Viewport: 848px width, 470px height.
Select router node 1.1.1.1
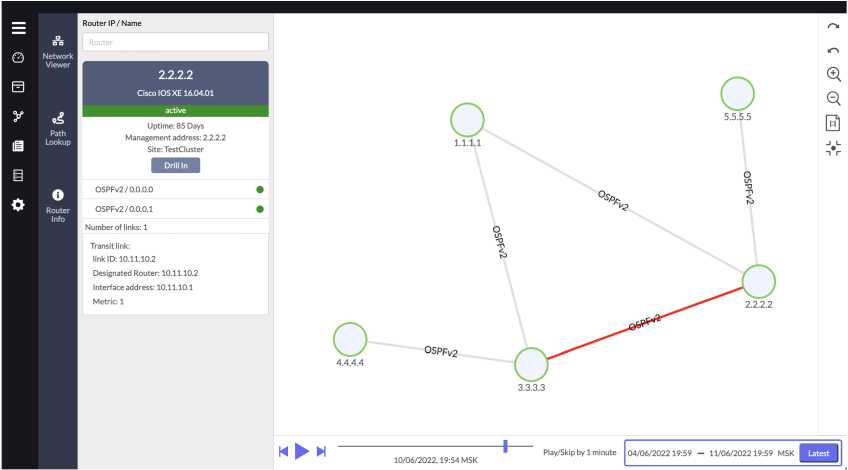pyautogui.click(x=467, y=120)
